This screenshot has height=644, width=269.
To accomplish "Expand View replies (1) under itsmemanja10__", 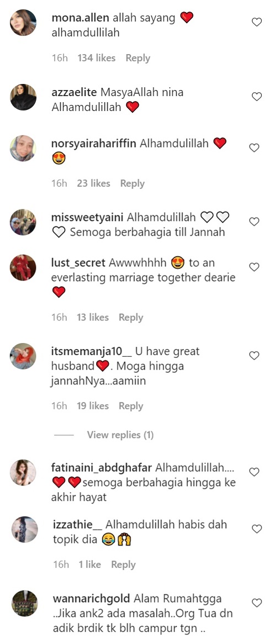I will pyautogui.click(x=120, y=435).
